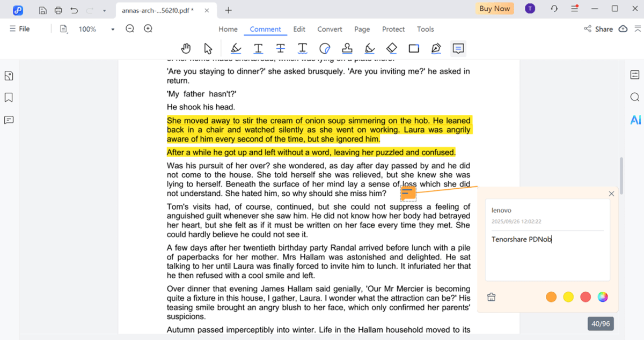Open the Protect ribbon tab

(393, 29)
